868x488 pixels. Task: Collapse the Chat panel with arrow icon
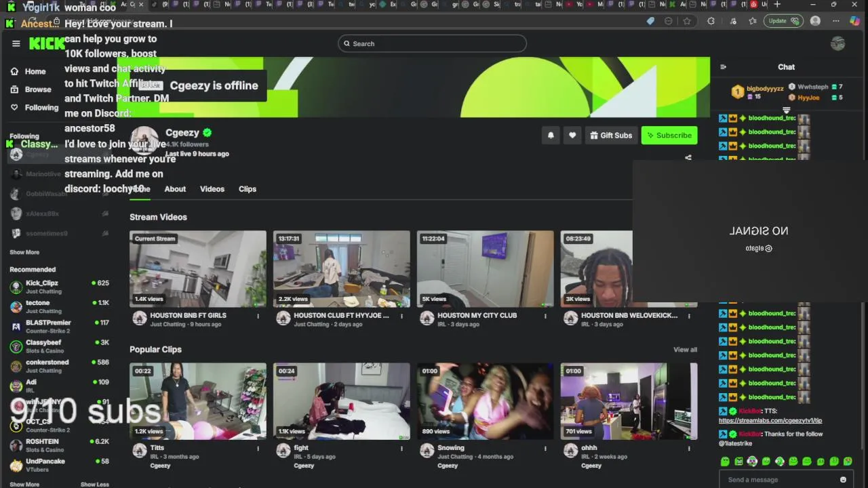(x=723, y=67)
